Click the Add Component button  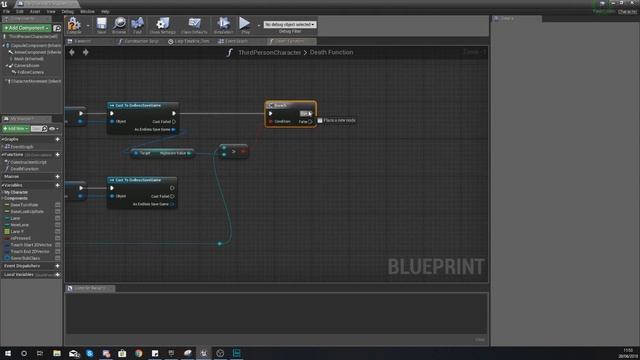(x=26, y=28)
